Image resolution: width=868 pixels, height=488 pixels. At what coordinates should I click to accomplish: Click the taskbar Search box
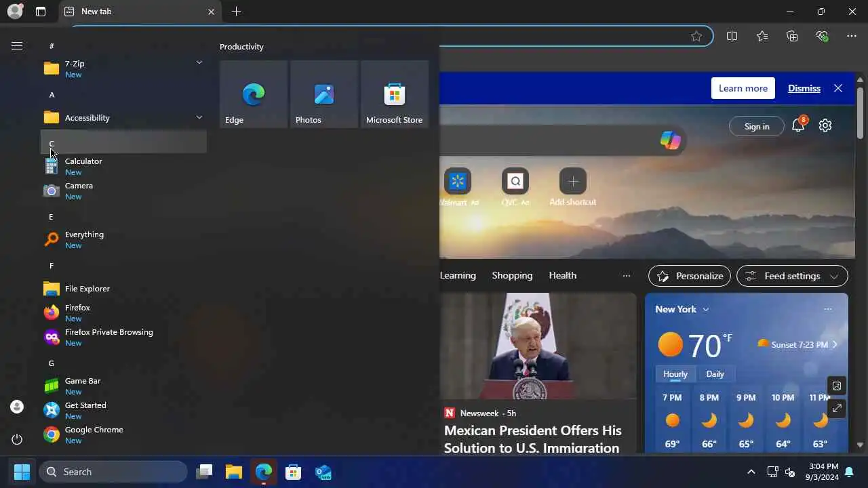(x=114, y=472)
